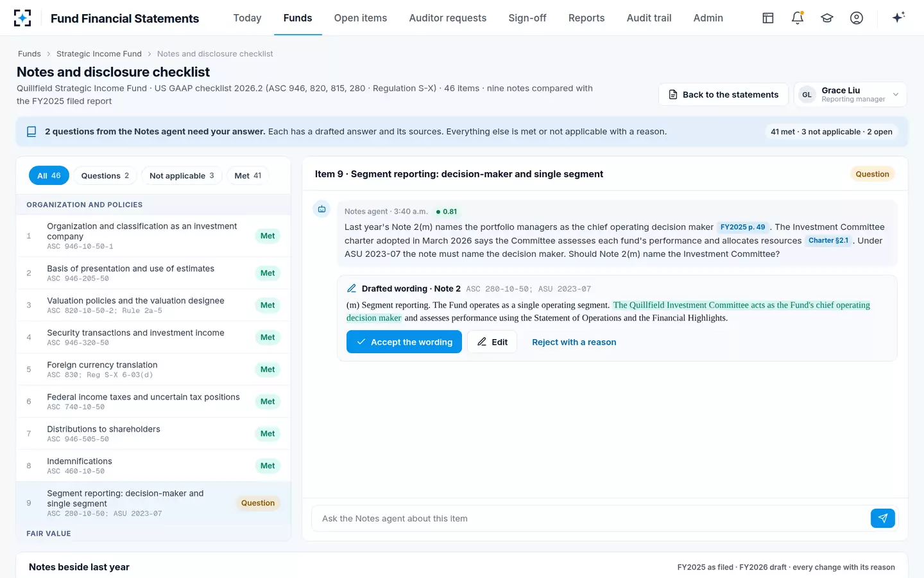This screenshot has width=924, height=578.
Task: Open the user account icon
Action: 857,18
